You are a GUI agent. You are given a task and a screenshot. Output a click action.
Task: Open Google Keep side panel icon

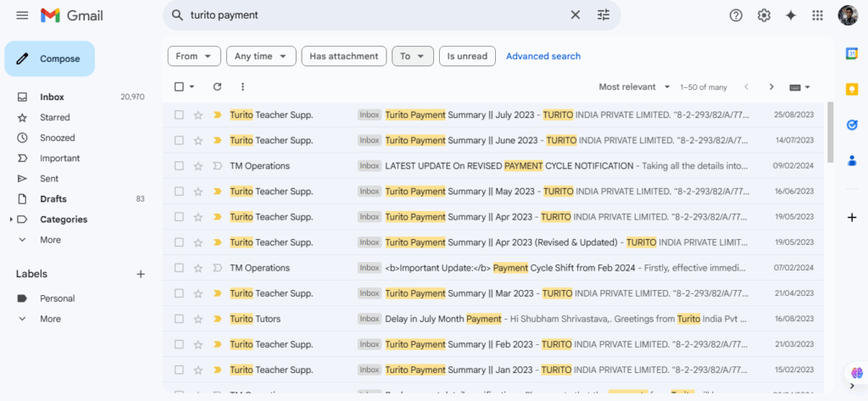852,89
